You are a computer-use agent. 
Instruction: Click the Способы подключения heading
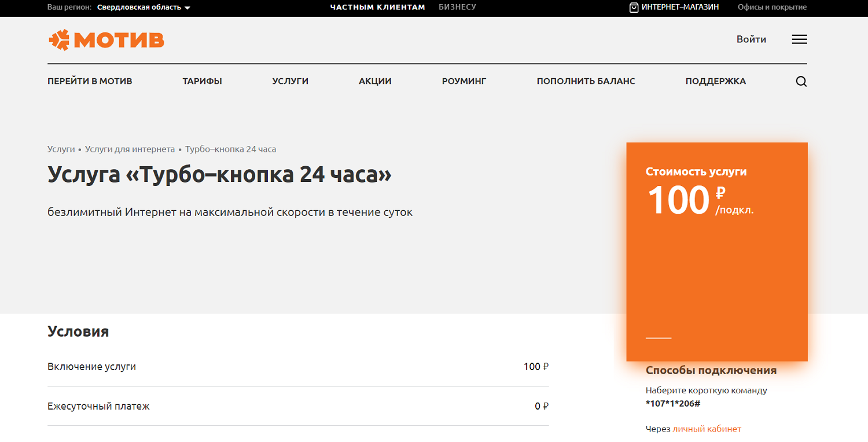tap(711, 371)
